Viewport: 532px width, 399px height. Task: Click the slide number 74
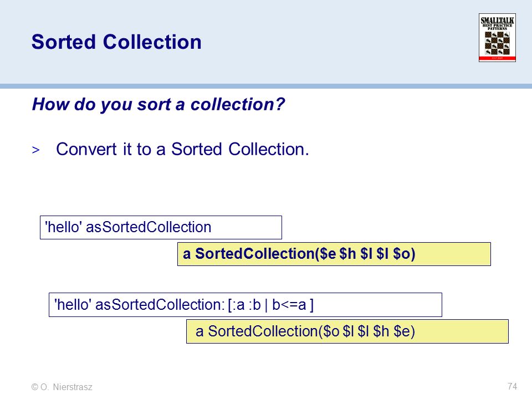512,386
